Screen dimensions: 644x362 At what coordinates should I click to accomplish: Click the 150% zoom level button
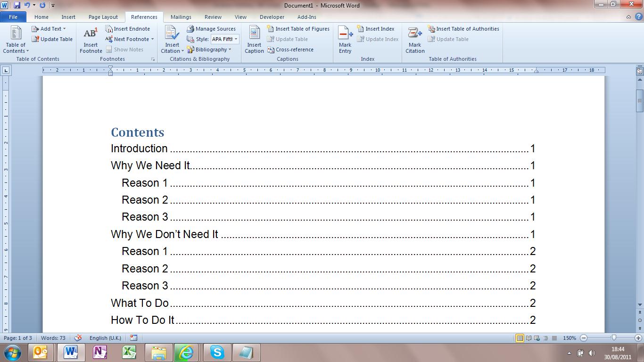[x=570, y=338]
